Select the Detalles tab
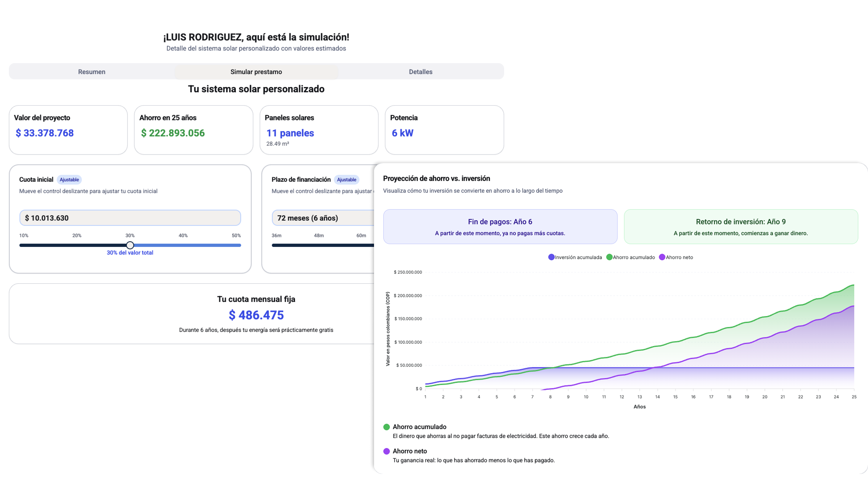The image size is (868, 493). point(420,72)
